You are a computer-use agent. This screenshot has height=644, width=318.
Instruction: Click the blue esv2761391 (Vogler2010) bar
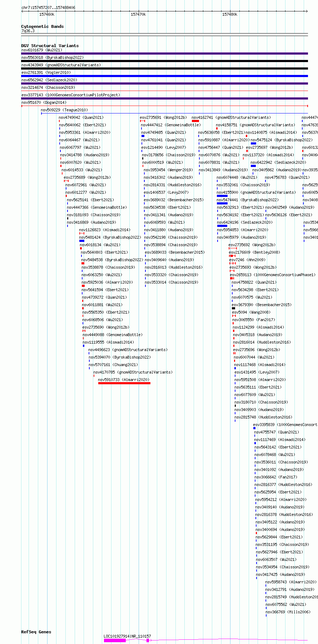coord(164,76)
